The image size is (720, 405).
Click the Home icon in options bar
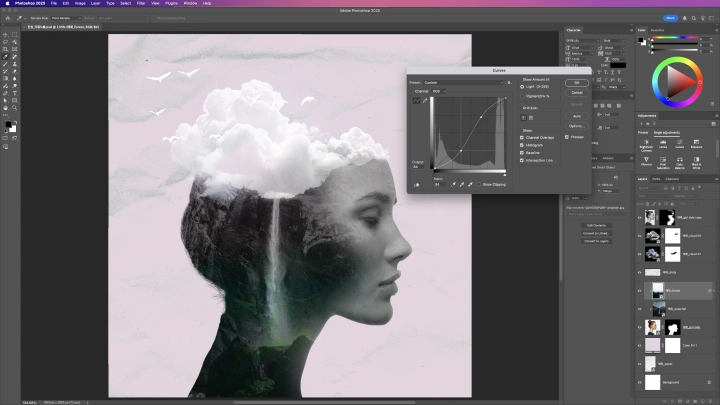tap(8, 18)
